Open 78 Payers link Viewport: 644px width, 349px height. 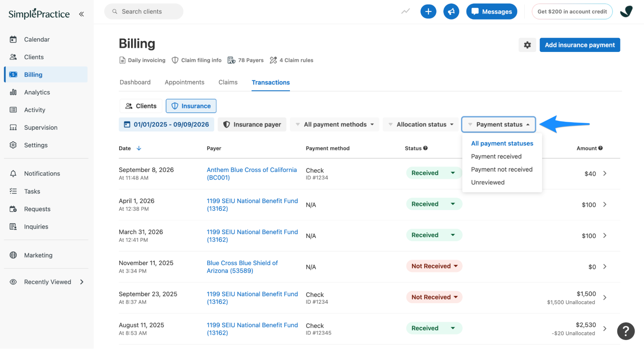click(245, 60)
